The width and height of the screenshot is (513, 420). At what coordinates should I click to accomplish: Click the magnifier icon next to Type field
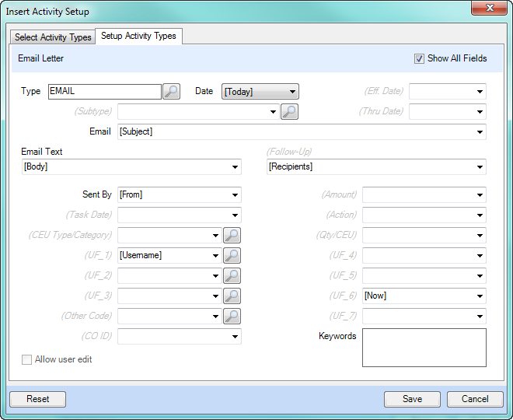click(172, 92)
